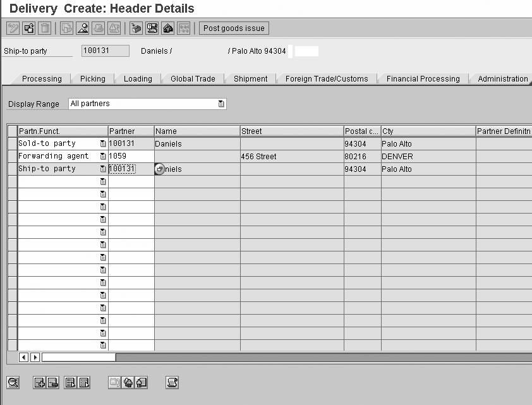The image size is (532, 405).
Task: Click the person-with-document icon below table
Action: pyautogui.click(x=141, y=383)
